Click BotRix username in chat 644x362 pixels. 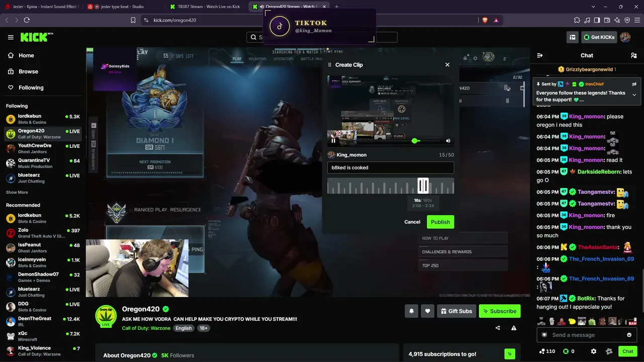pos(586,299)
